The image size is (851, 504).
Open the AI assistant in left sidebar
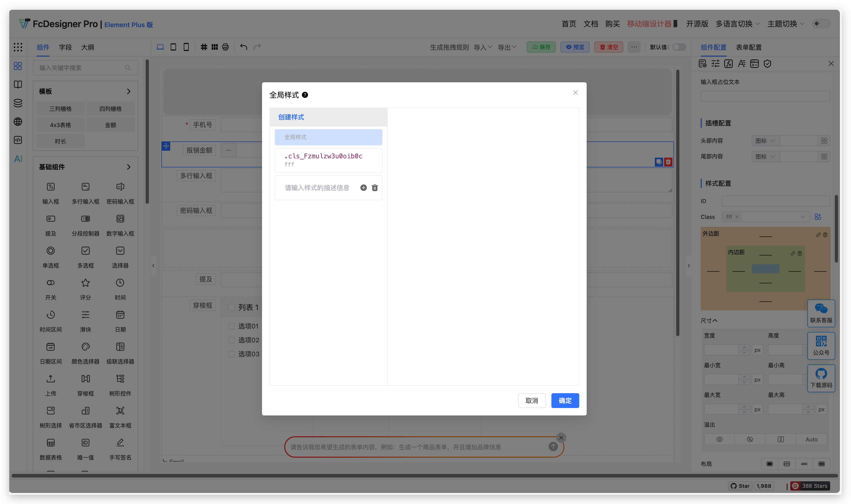pos(18,159)
